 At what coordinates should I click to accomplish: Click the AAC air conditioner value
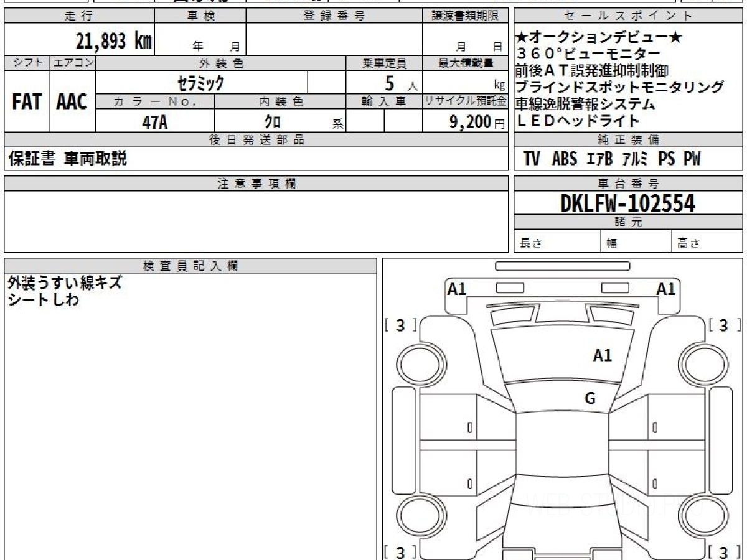(72, 102)
